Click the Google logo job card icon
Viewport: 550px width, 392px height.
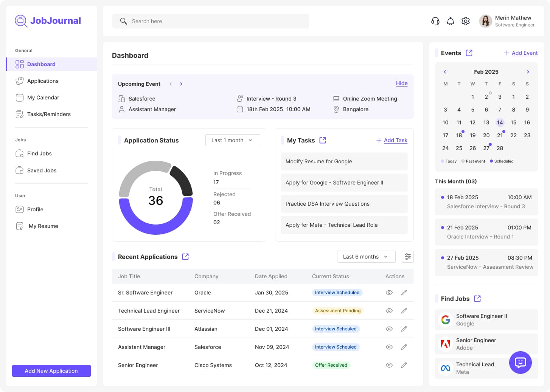[446, 320]
